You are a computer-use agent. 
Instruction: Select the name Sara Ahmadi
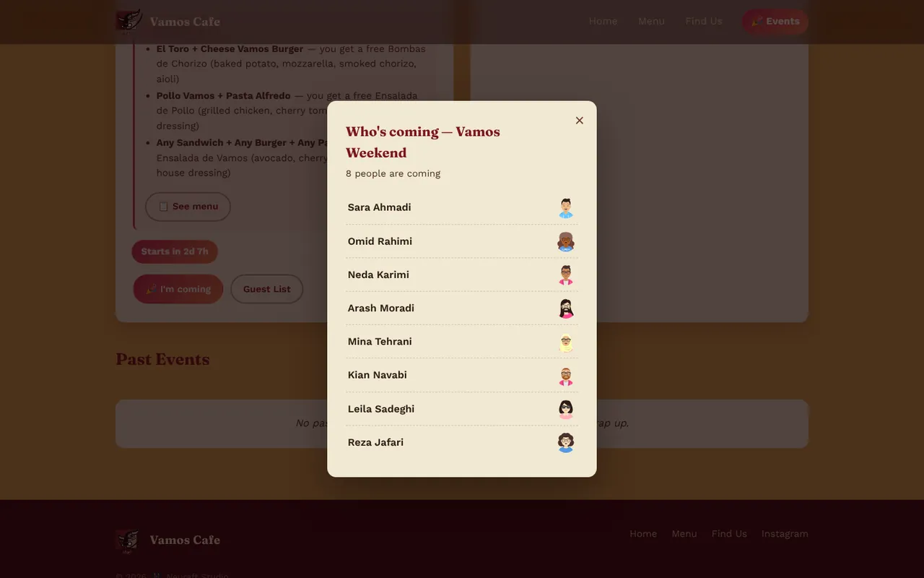(x=379, y=207)
